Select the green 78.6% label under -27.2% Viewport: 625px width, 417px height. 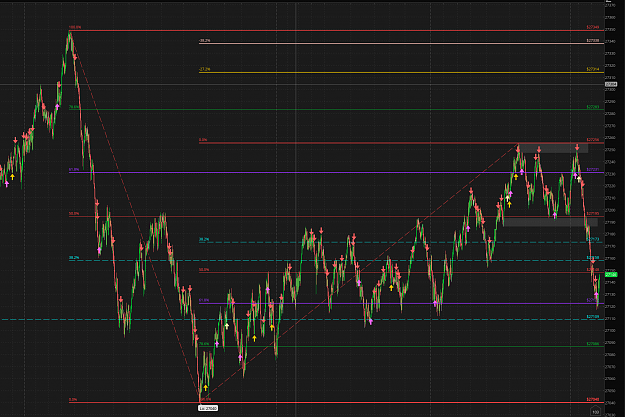pyautogui.click(x=74, y=107)
